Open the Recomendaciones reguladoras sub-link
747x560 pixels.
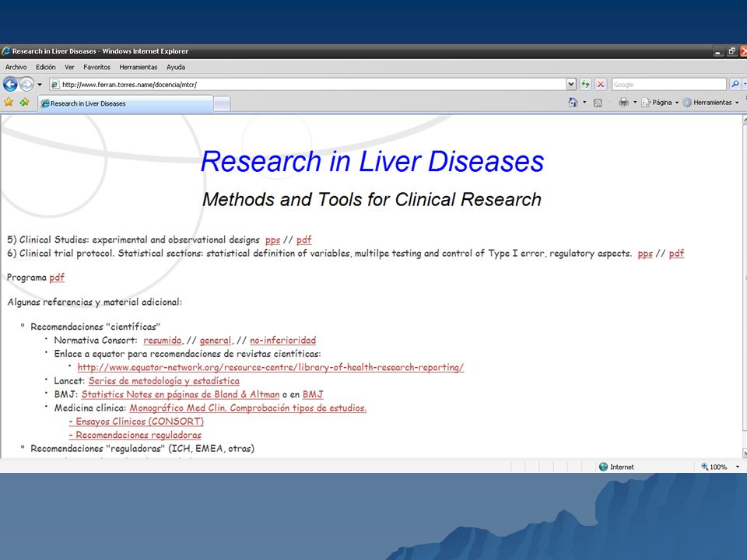pos(135,435)
